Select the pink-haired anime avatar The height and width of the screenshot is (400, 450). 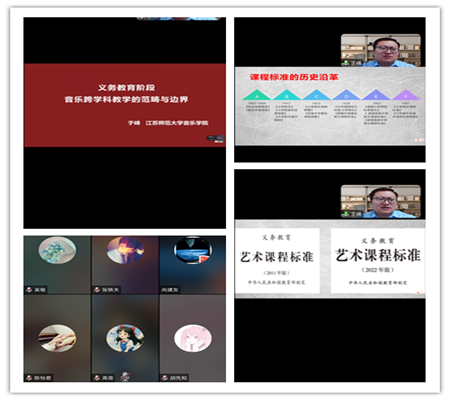[x=193, y=338]
